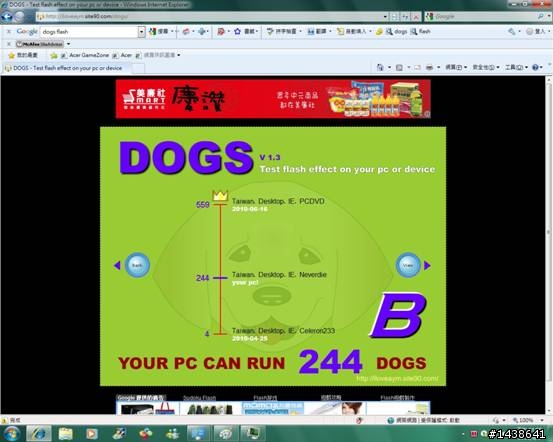
Task: Click the Favorites star button
Action: point(23,55)
